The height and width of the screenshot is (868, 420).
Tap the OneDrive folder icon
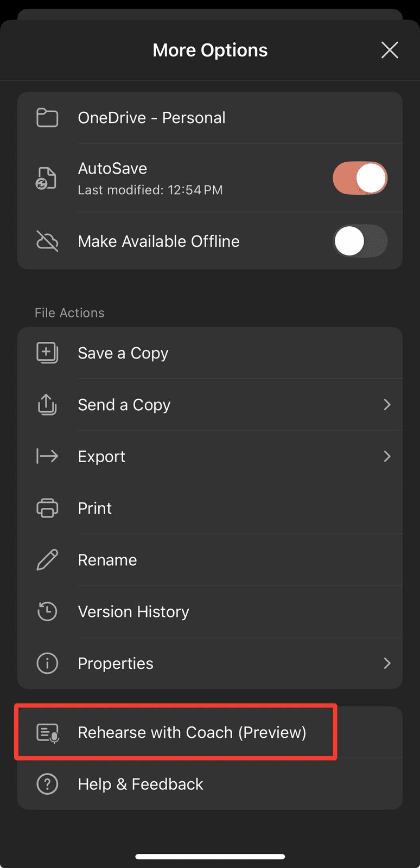(x=47, y=118)
